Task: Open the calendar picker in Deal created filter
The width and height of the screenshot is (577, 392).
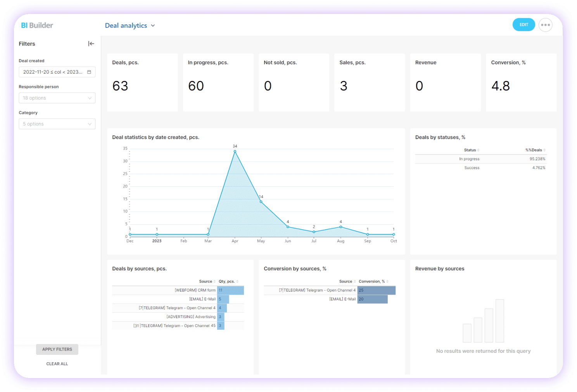Action: click(89, 72)
